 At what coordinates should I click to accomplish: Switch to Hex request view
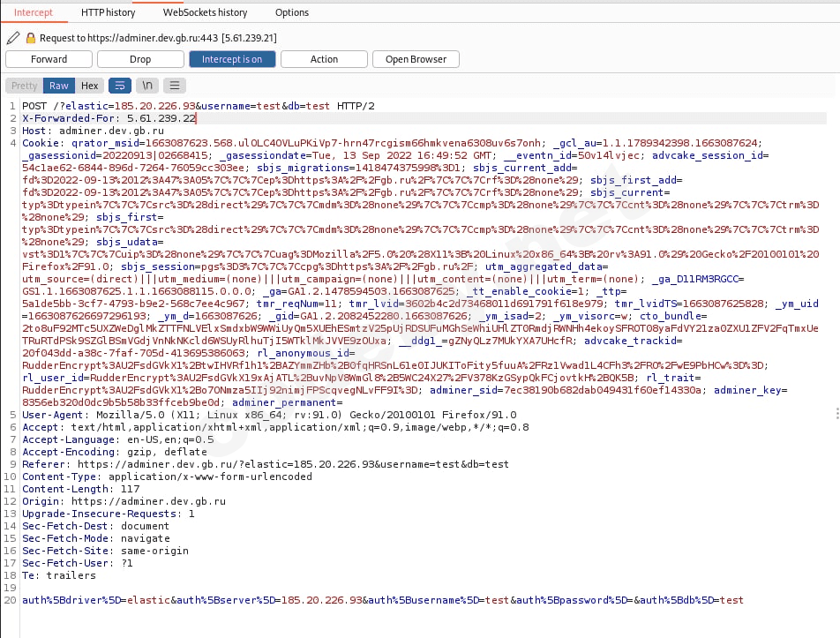click(90, 86)
